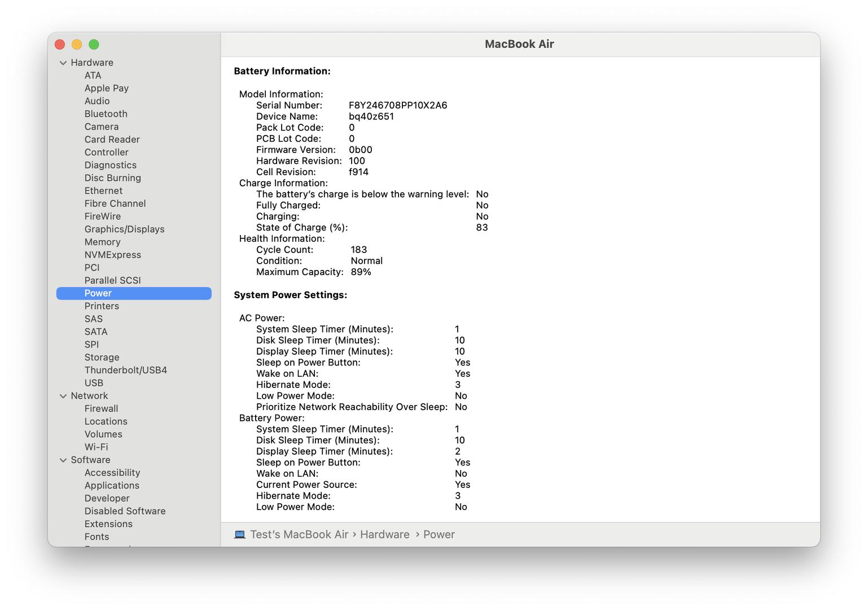Open the Applications software list
The image size is (868, 610).
click(112, 486)
